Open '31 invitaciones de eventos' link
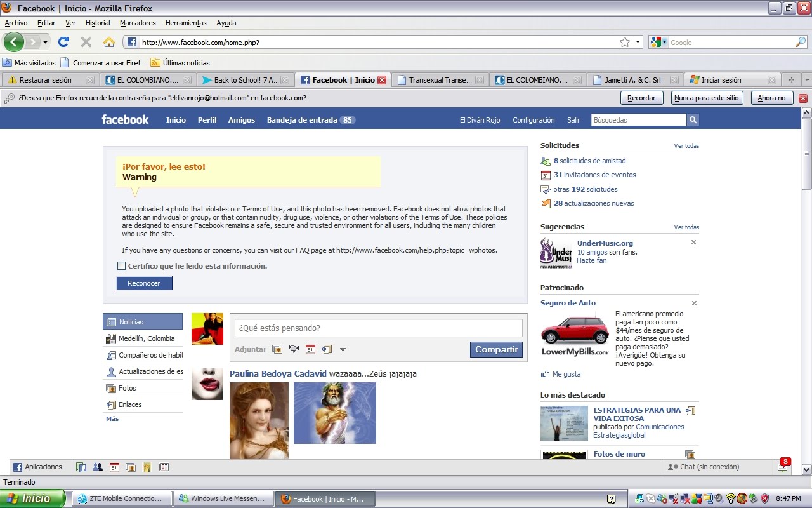The height and width of the screenshot is (508, 812). pos(595,175)
